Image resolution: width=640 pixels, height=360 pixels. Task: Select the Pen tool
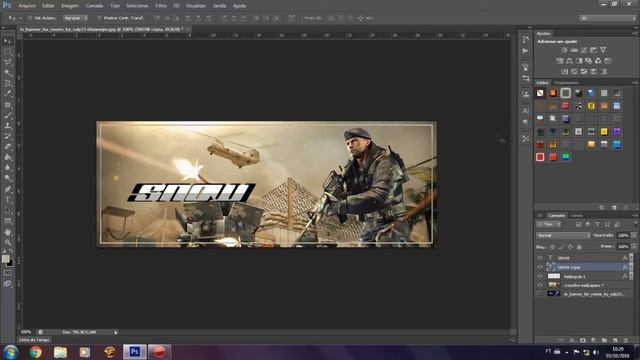(x=8, y=189)
